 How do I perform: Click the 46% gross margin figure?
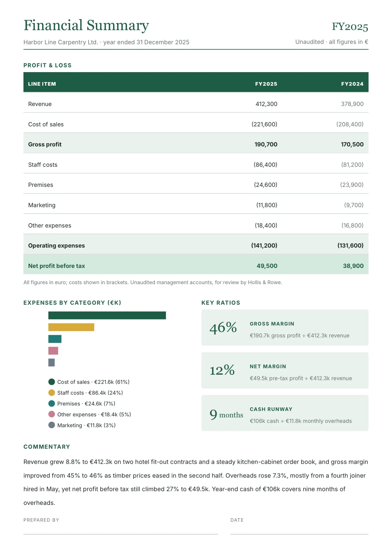223,328
